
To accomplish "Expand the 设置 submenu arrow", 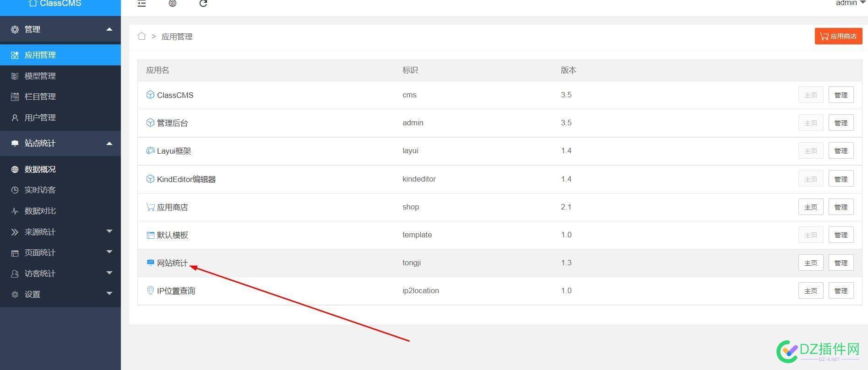I will (x=109, y=294).
